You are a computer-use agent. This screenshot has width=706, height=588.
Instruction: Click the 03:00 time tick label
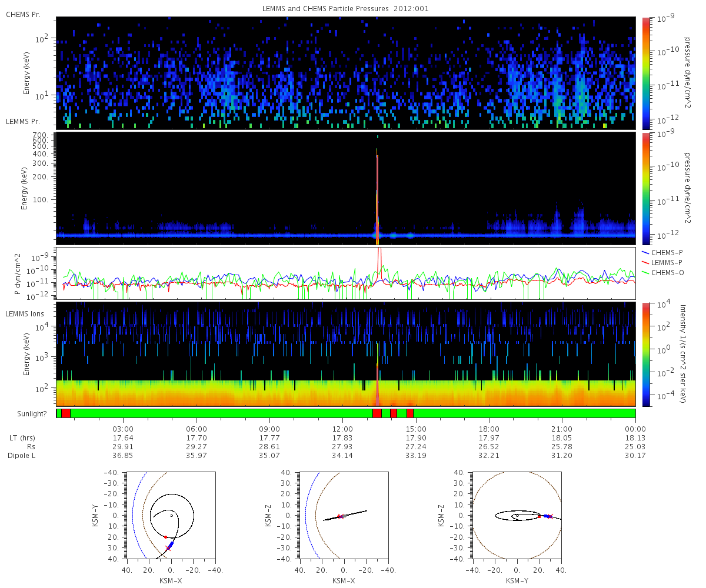click(123, 429)
